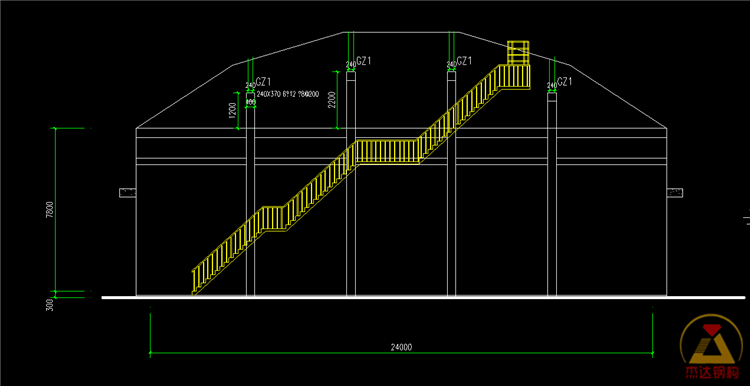Select the 24000 width dimension text
This screenshot has width=750, height=386.
(x=401, y=348)
